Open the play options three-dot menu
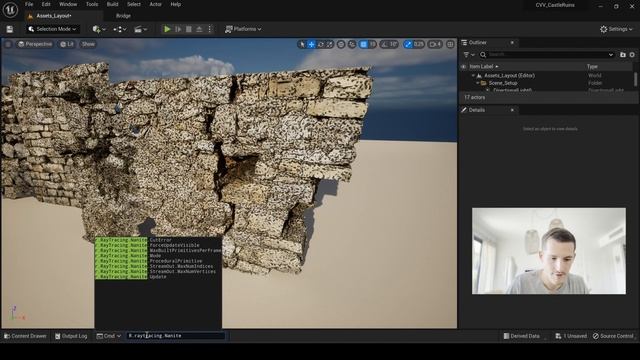The width and height of the screenshot is (640, 360). tap(210, 29)
